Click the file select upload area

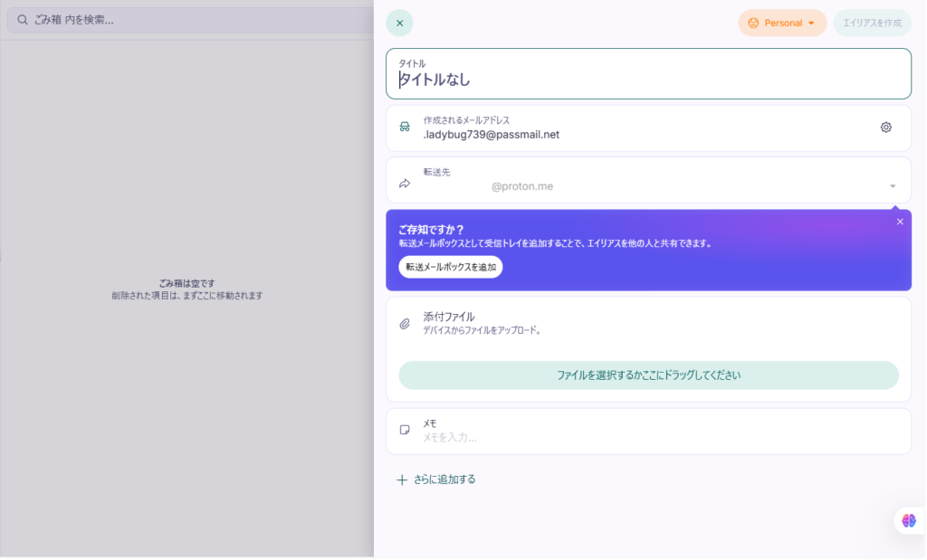tap(648, 375)
